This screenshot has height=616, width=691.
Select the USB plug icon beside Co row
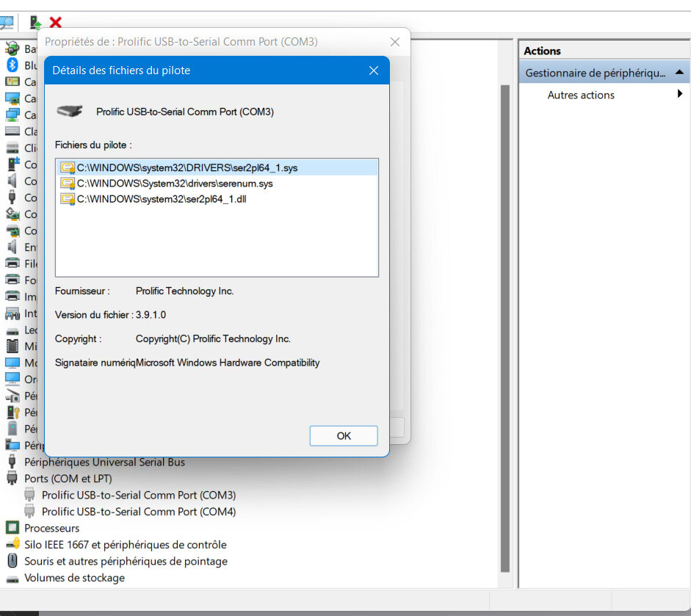click(x=12, y=197)
